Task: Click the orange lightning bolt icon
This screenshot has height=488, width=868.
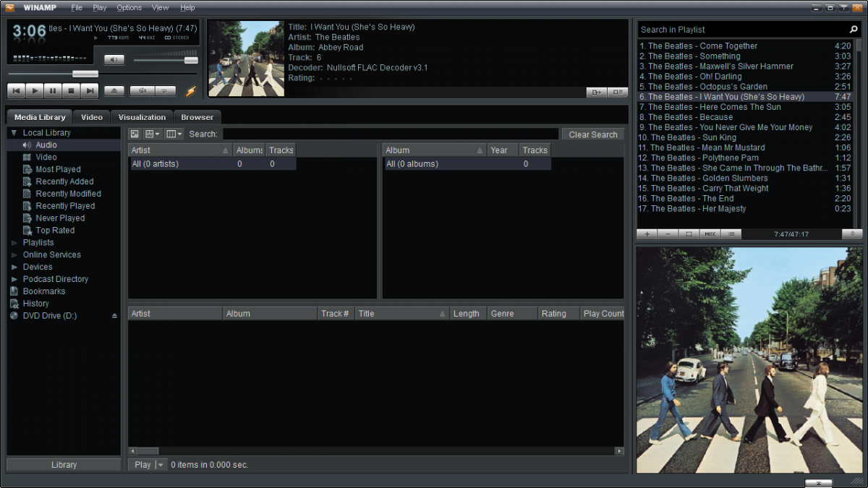Action: point(191,91)
